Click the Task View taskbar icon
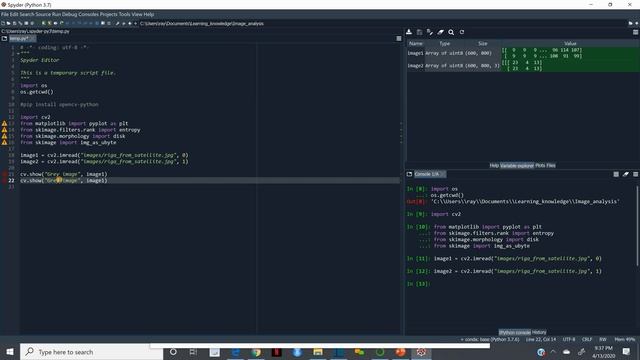This screenshot has width=640, height=360. click(x=193, y=352)
